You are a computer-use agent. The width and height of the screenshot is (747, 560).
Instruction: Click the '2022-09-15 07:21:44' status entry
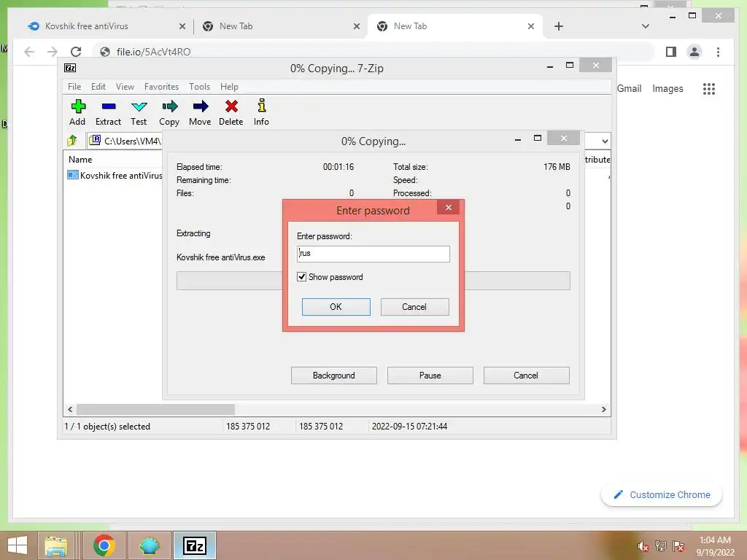[x=410, y=426]
